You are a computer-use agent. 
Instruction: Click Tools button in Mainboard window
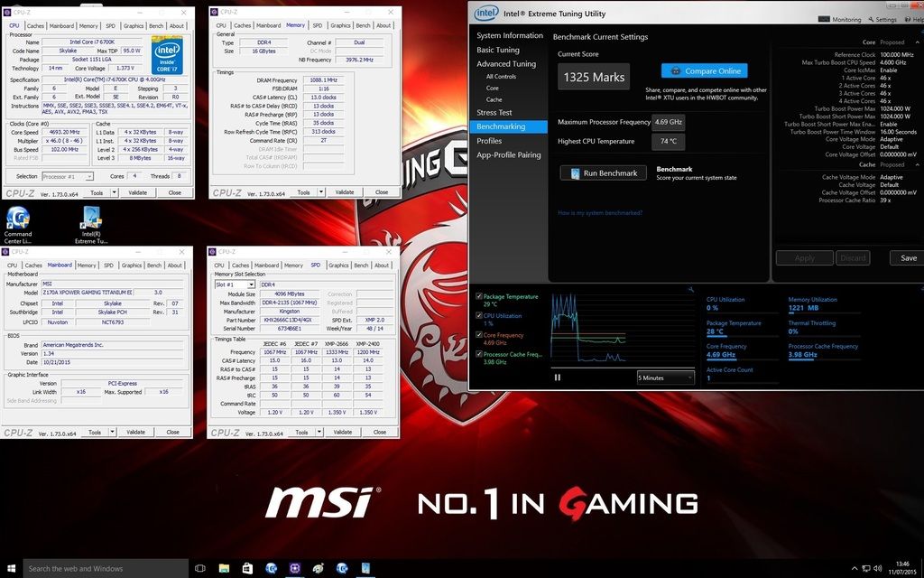point(94,433)
